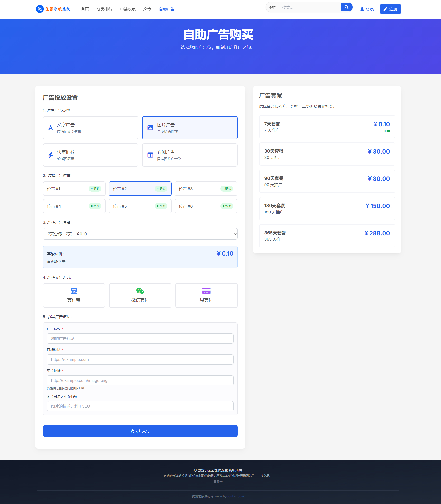Click the WeChat Pay green icon
The image size is (441, 504).
[140, 291]
